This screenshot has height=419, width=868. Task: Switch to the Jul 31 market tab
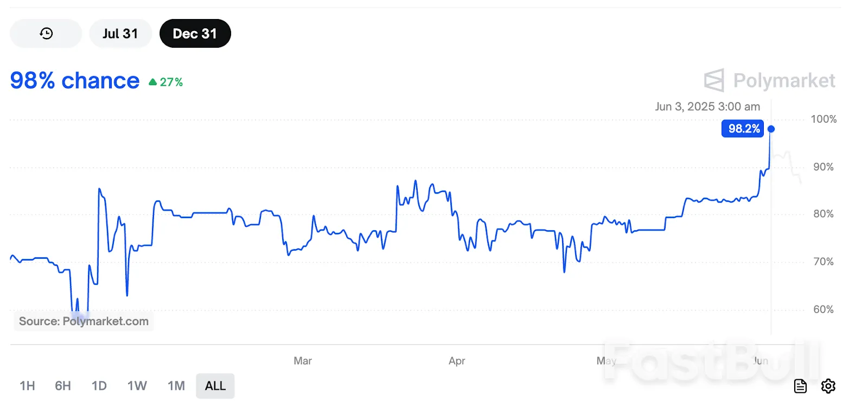pos(120,33)
